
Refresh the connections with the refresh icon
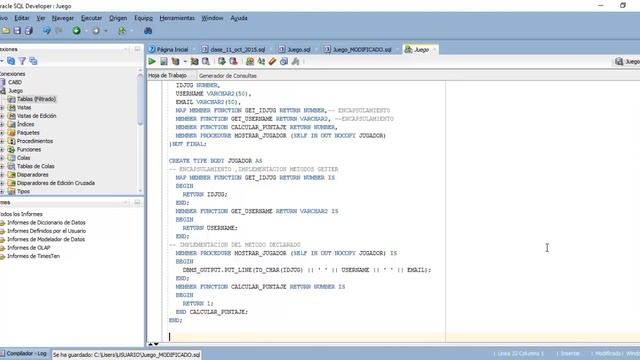(x=11, y=61)
